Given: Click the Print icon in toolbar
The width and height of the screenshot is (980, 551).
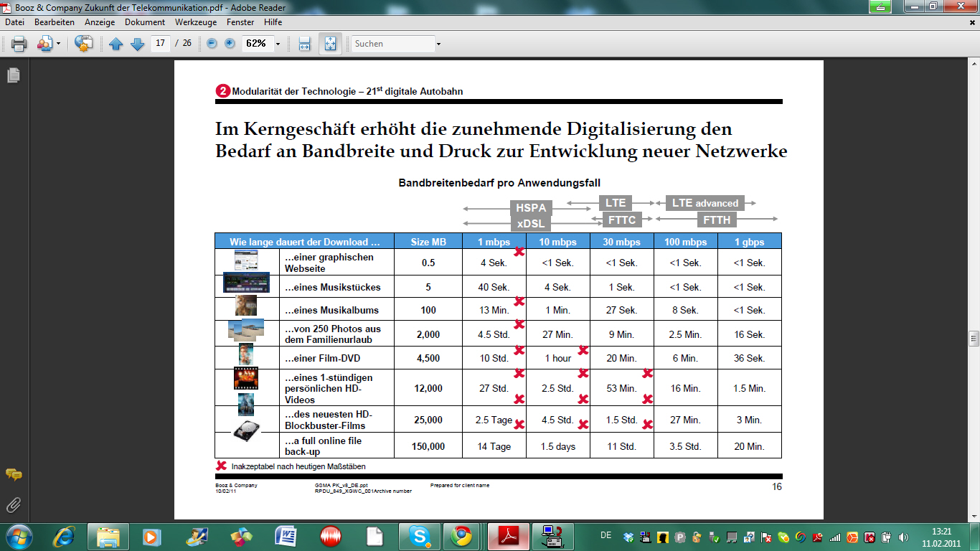Looking at the screenshot, I should point(19,44).
